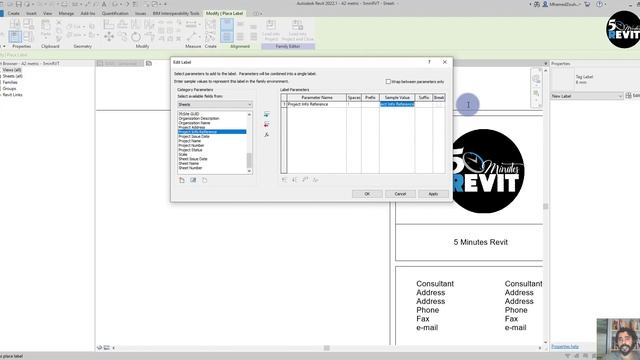Open the Add-Ins ribbon tab
Image resolution: width=640 pixels, height=360 pixels.
click(x=87, y=13)
